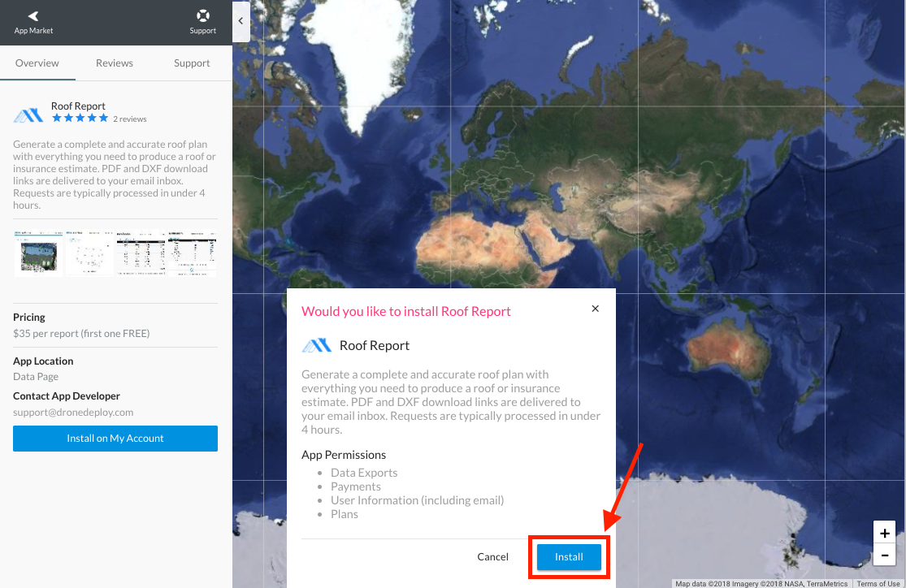The image size is (906, 588).
Task: Click the dialog heading about installing Roof Report
Action: pos(406,311)
